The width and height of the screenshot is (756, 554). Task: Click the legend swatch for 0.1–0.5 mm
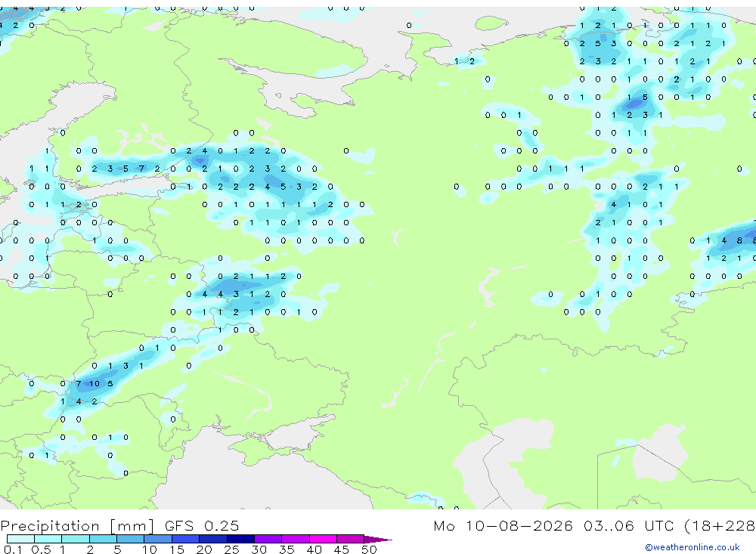tap(20, 539)
